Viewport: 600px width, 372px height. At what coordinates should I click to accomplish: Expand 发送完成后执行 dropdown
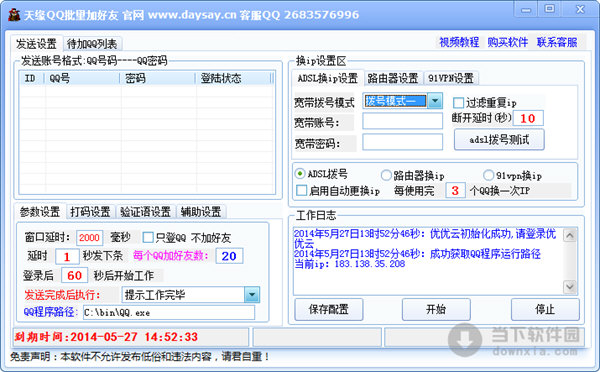tap(252, 295)
